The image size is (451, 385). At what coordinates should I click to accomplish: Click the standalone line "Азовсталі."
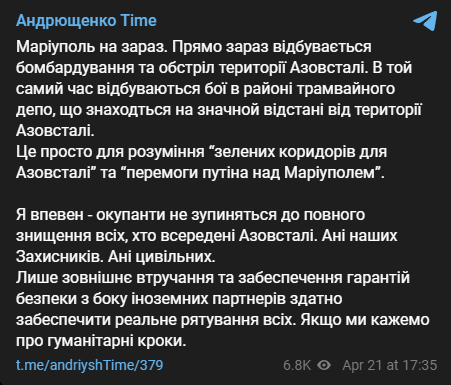pyautogui.click(x=55, y=131)
